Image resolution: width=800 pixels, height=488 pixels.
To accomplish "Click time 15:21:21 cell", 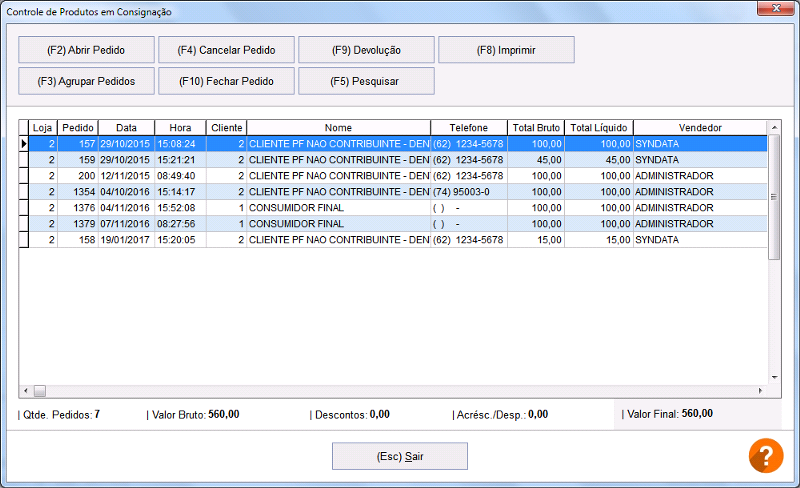I will point(181,160).
